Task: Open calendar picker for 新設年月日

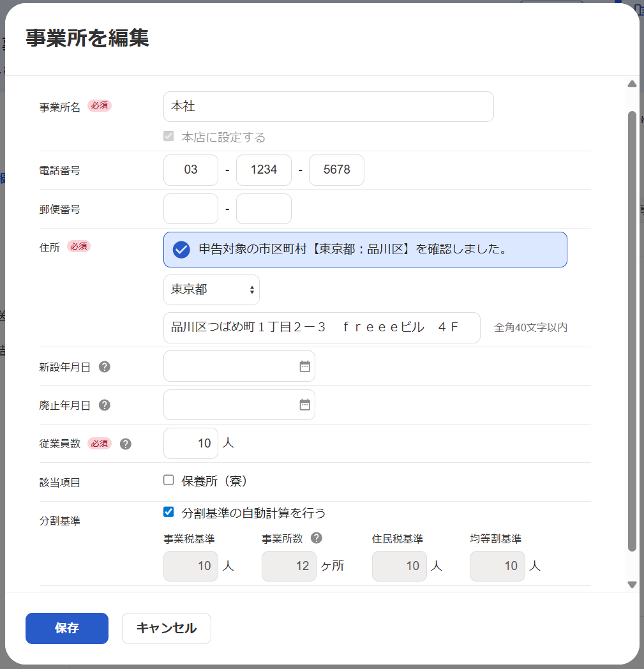Action: pos(304,366)
